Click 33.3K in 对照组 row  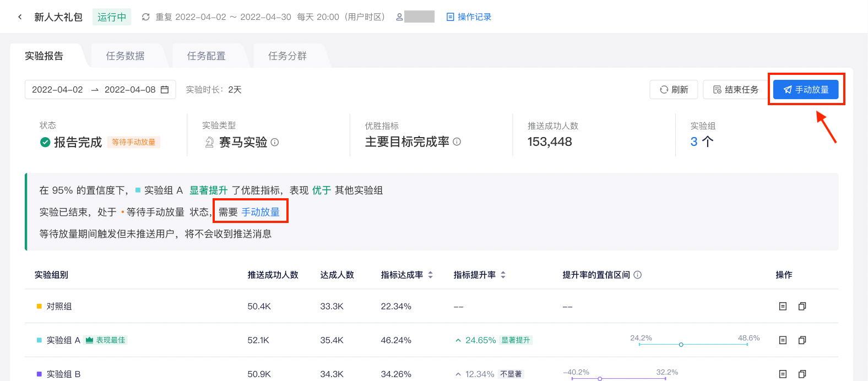[x=332, y=306]
